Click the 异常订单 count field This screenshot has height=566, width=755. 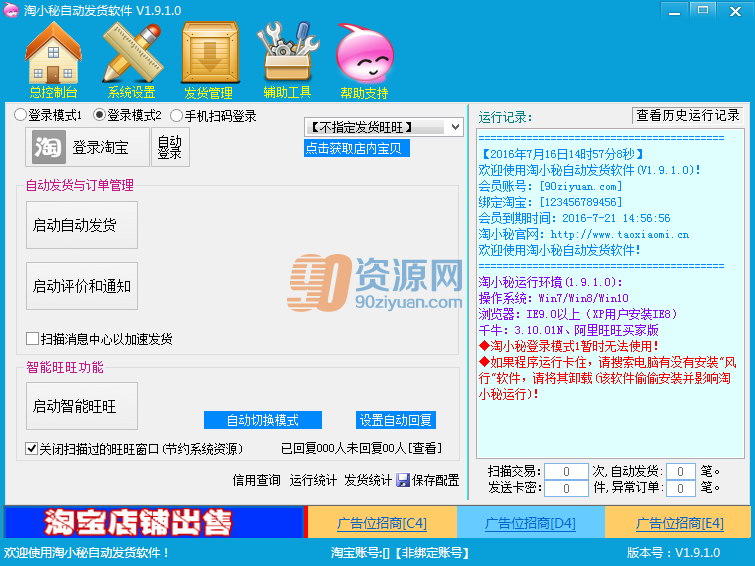[680, 488]
